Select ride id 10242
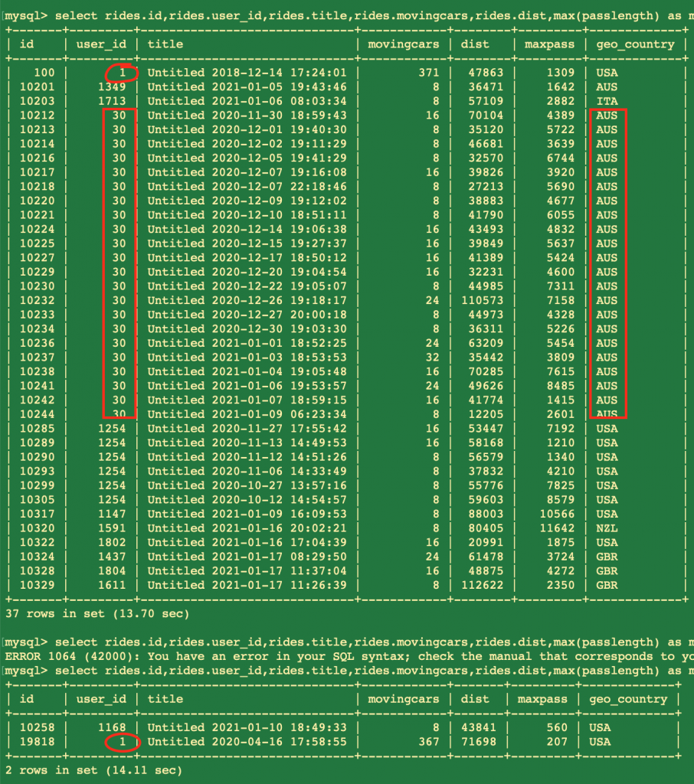This screenshot has width=694, height=784. tap(37, 400)
